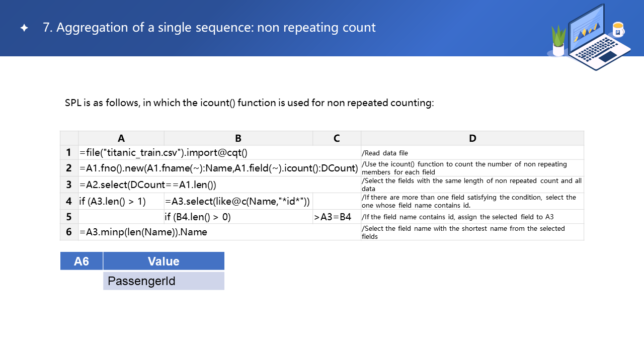The image size is (644, 362).
Task: Click row number 6 of the grid
Action: [69, 232]
